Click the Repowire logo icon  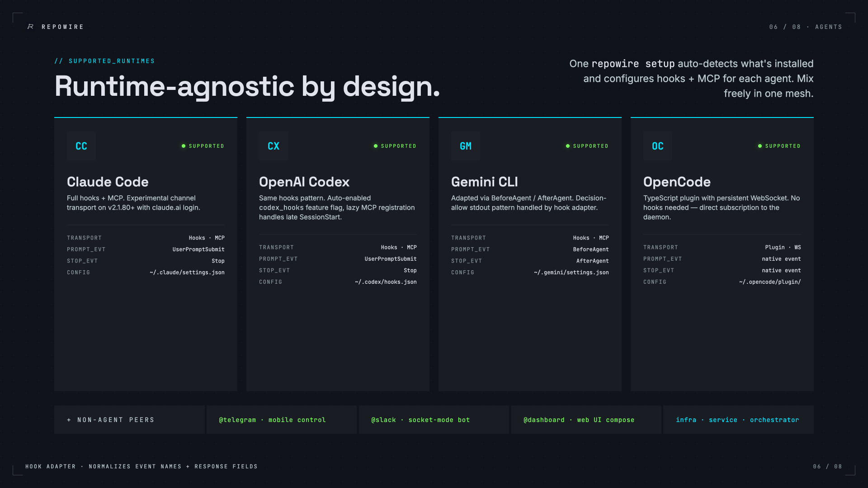[30, 27]
